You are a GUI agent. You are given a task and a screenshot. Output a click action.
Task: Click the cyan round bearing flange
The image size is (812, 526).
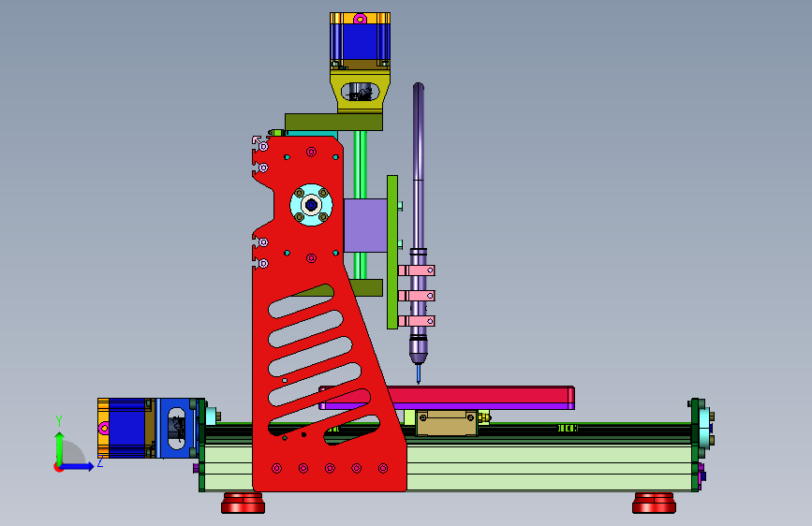tap(311, 205)
